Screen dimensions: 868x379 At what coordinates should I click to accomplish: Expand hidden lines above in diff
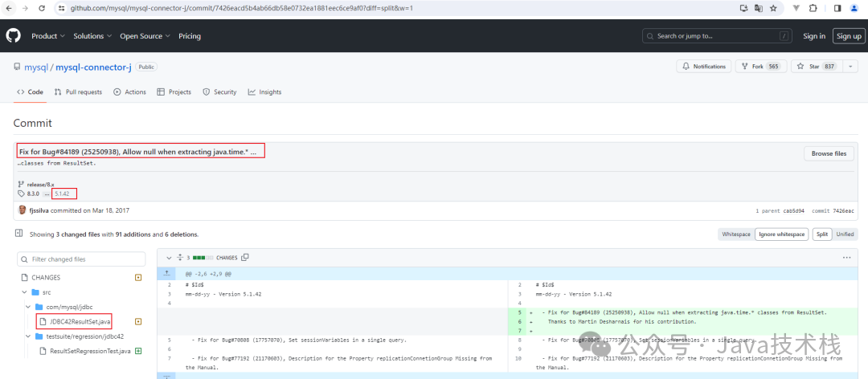(x=167, y=273)
